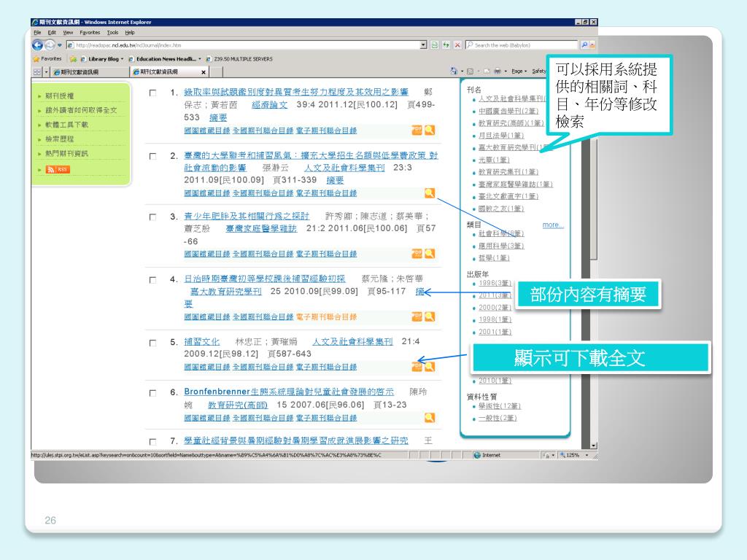Select the checkbox for result 5
The height and width of the screenshot is (560, 747).
pos(152,342)
